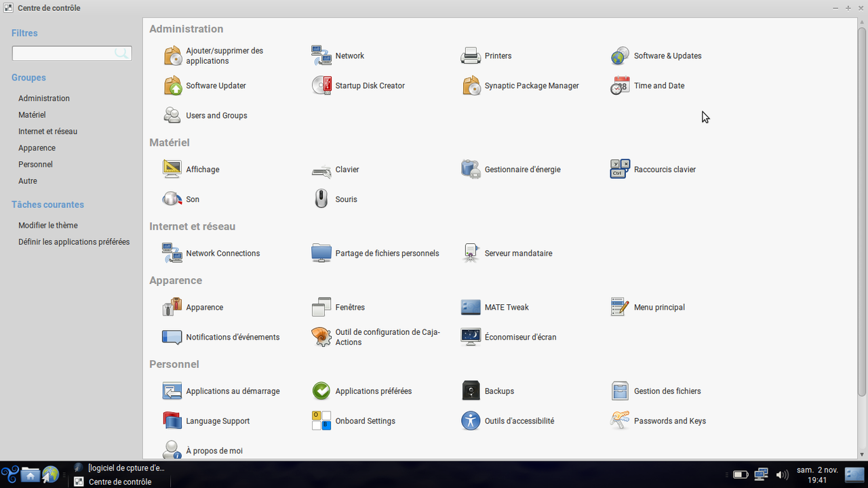Open the battery indicator in the tray
Screen dimensions: 868x488
tap(741, 474)
